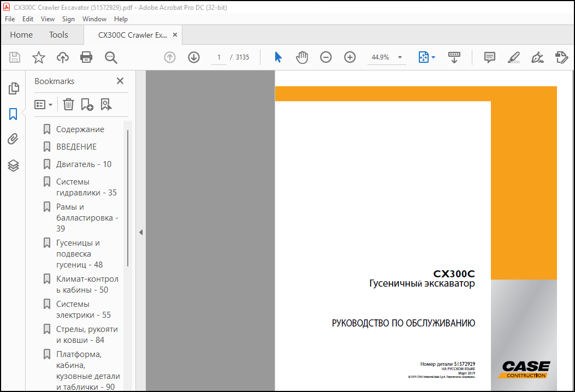Open fit page options dropdown arrow
The width and height of the screenshot is (575, 392).
pyautogui.click(x=434, y=57)
